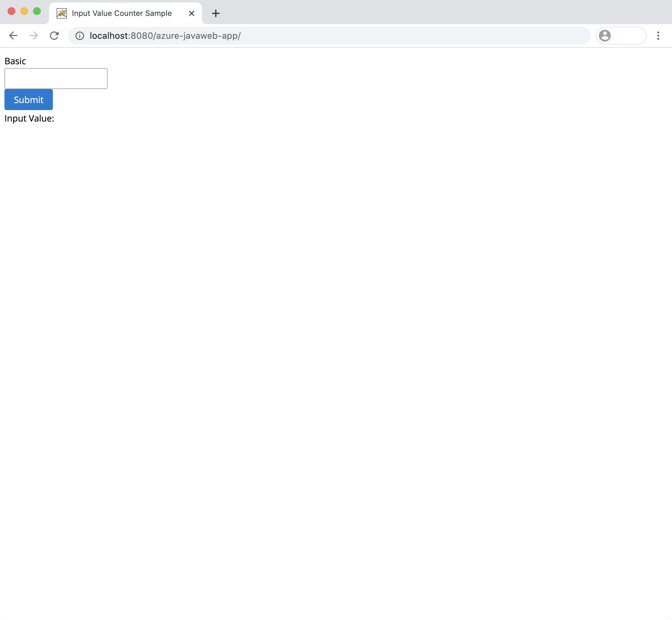Click the back navigation arrow icon
672x620 pixels.
tap(13, 36)
